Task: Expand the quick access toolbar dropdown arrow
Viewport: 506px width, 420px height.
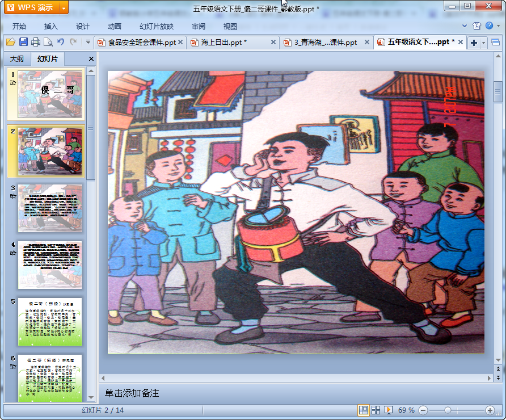Action: [x=88, y=42]
